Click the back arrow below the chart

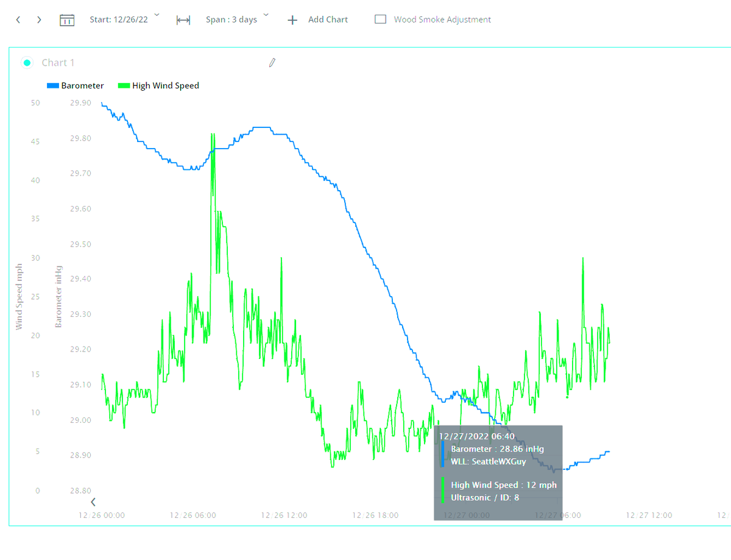(x=93, y=502)
